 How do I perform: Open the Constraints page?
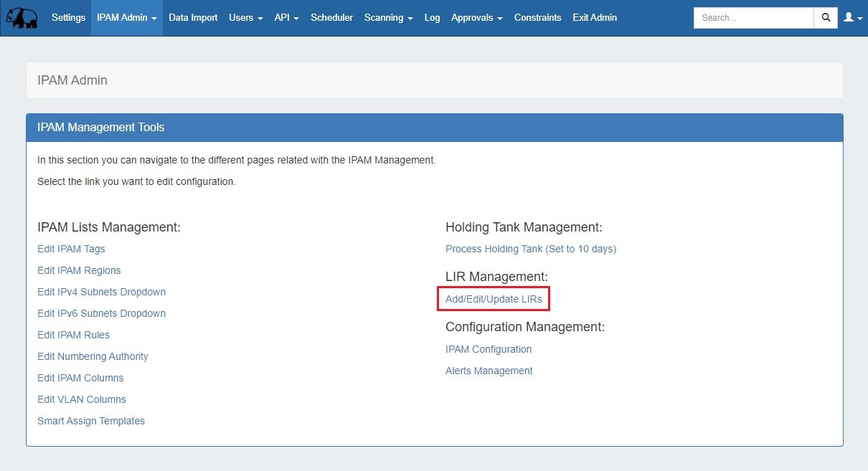pos(537,18)
